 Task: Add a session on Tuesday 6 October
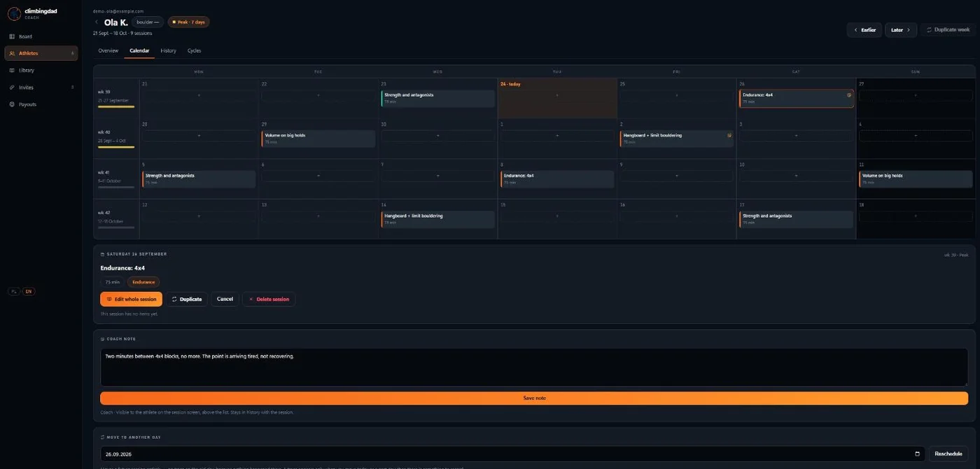coord(318,176)
